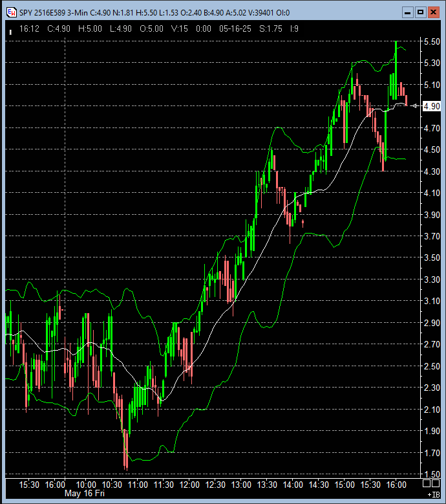Click the +IB label in bottom corner
446x504 pixels.
[434, 495]
